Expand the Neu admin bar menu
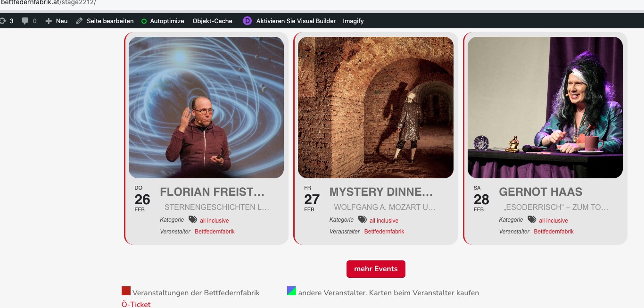Screen dimensions: 644x308 [x=62, y=21]
